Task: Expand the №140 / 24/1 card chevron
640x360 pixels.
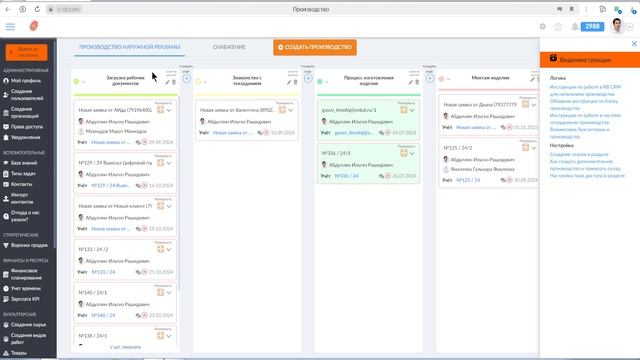Action: coord(169,293)
